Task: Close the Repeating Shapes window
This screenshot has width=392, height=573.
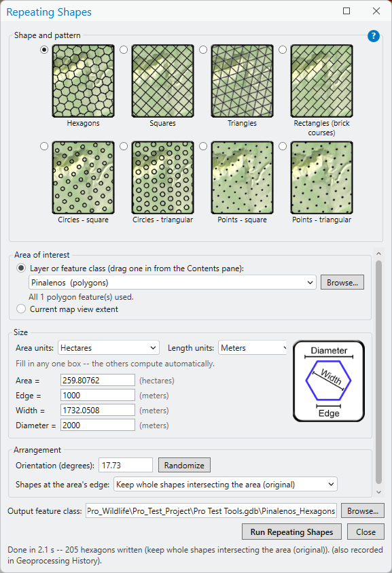Action: (376, 11)
